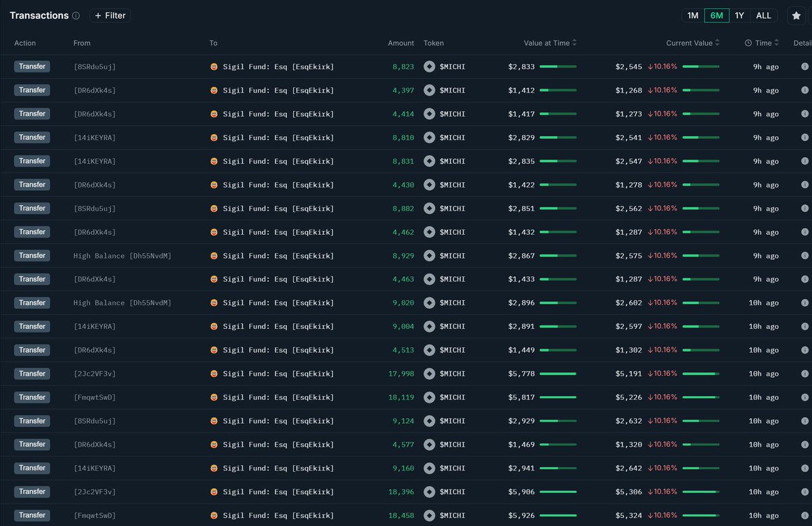812x526 pixels.
Task: Click current value bar beside $5,306 row
Action: pos(701,492)
